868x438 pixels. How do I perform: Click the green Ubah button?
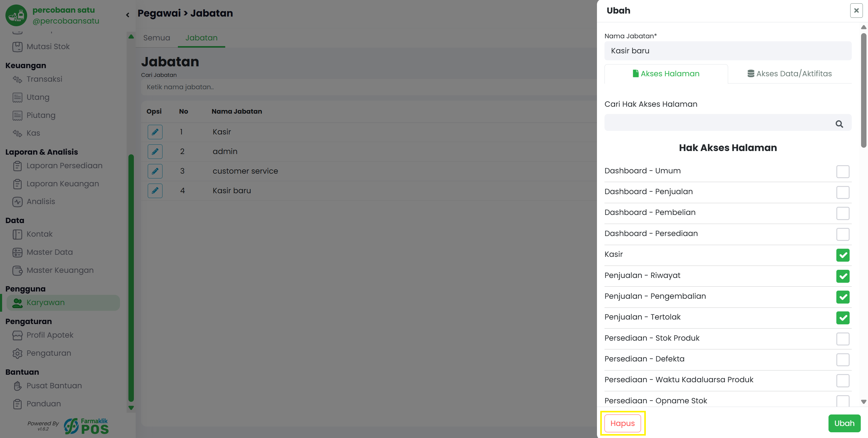point(844,423)
